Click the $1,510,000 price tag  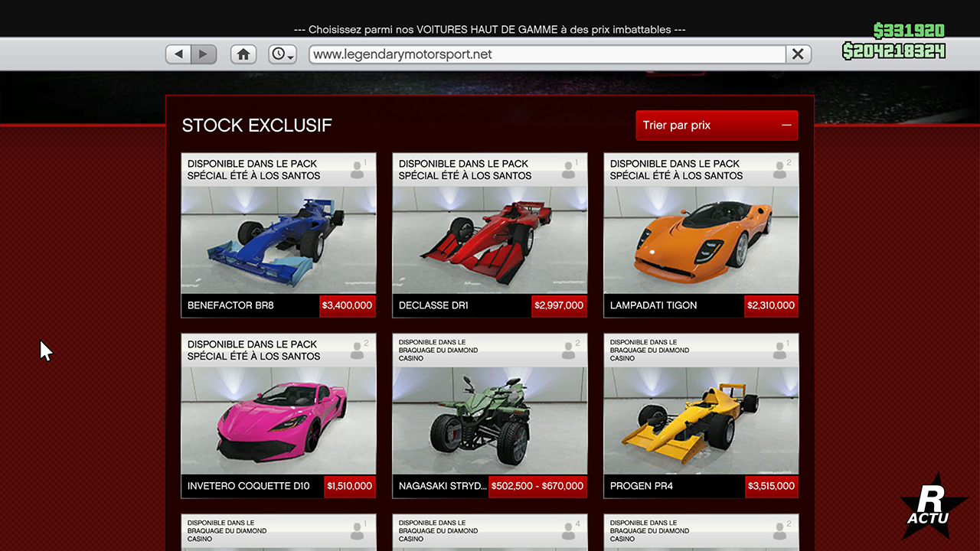(350, 486)
